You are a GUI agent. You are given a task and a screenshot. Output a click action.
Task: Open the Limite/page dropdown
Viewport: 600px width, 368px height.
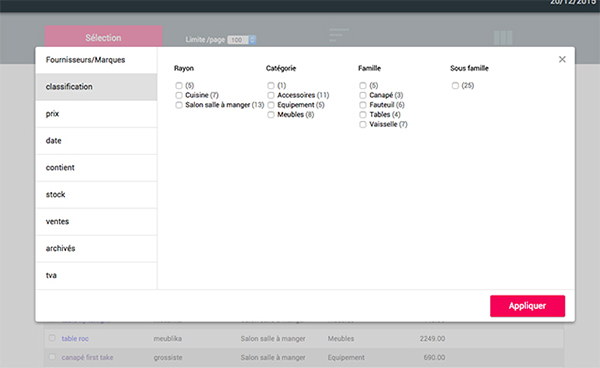pyautogui.click(x=241, y=40)
